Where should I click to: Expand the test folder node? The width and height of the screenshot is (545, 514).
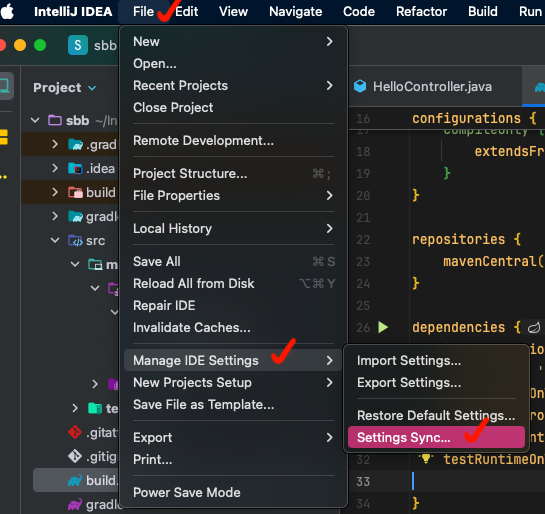(x=75, y=408)
